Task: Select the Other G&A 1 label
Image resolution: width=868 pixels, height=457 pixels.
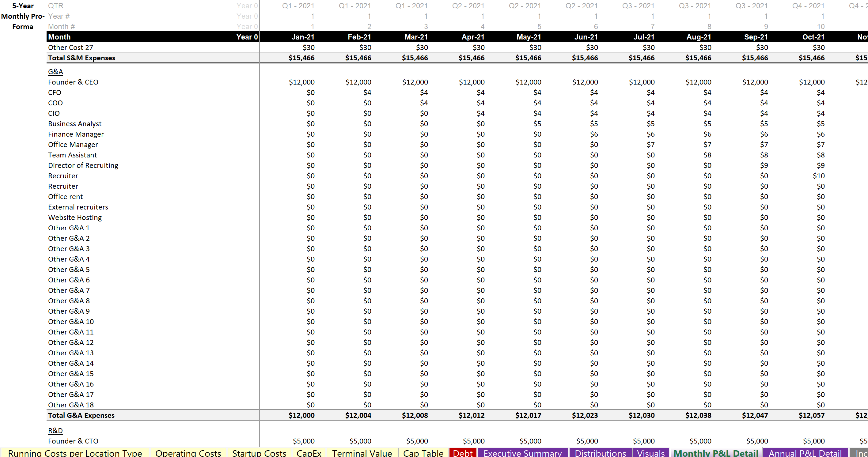Action: pos(69,228)
